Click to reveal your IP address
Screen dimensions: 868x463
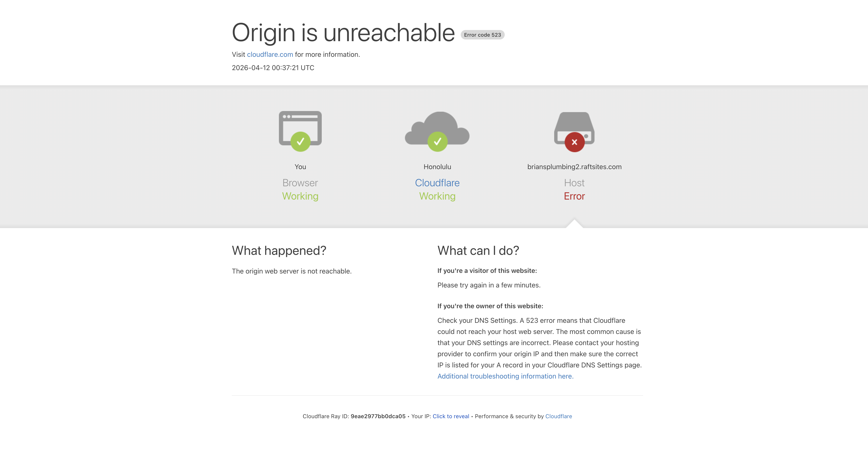[x=450, y=416]
